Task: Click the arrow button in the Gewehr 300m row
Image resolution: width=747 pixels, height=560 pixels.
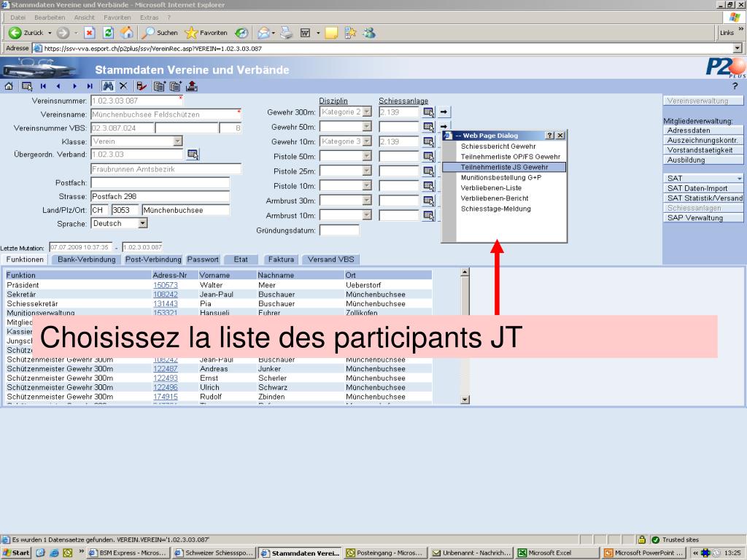Action: point(444,112)
